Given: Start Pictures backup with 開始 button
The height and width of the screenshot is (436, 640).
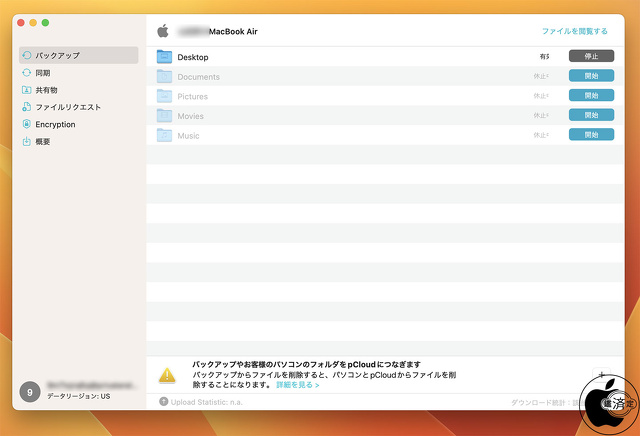Looking at the screenshot, I should pos(591,95).
